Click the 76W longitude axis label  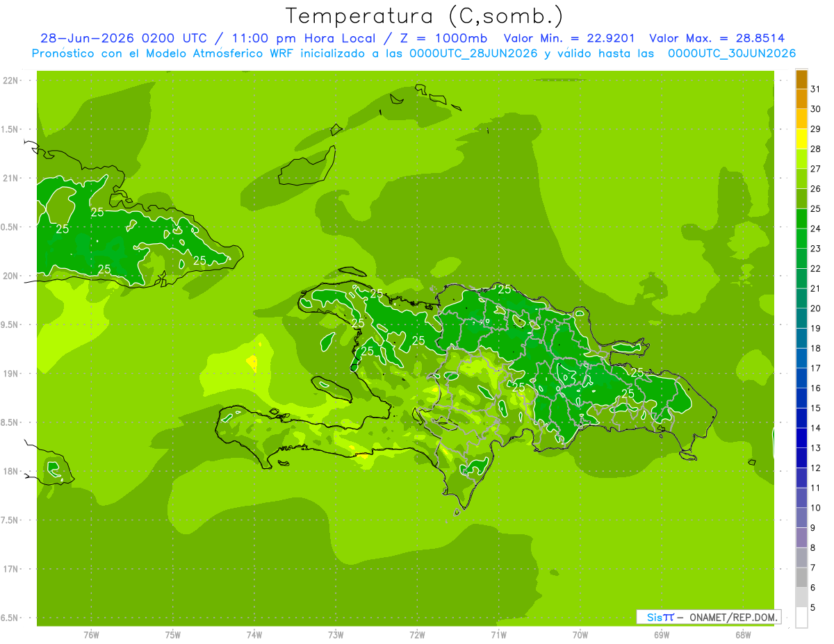pos(91,635)
